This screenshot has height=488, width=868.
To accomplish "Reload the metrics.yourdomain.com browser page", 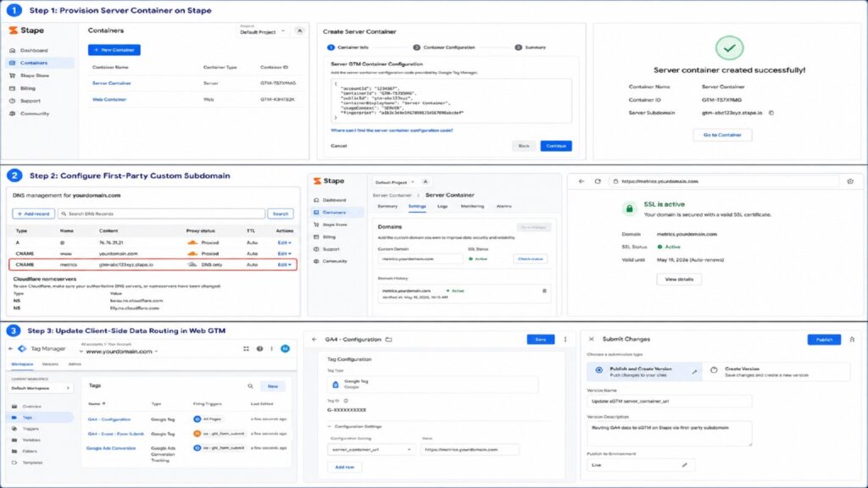I will pyautogui.click(x=598, y=181).
